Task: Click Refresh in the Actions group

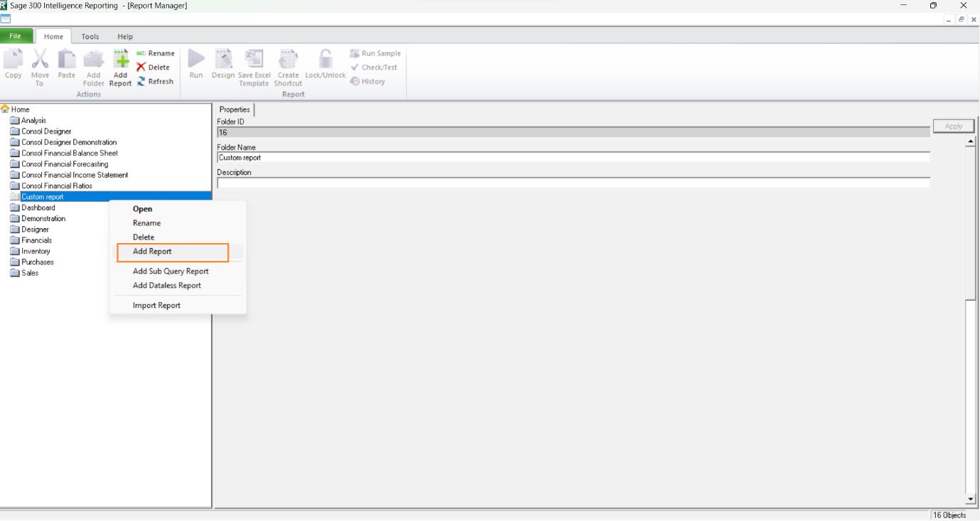Action: coord(154,81)
